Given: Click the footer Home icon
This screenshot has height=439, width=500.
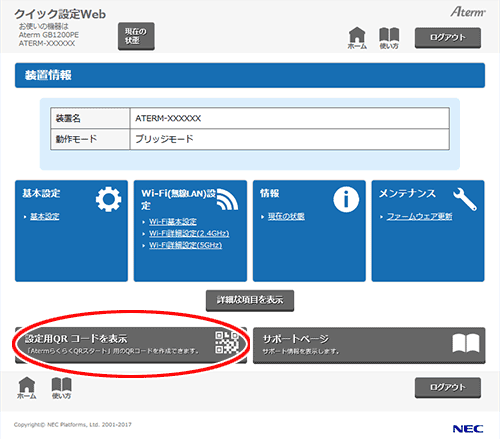Looking at the screenshot, I should (x=27, y=388).
